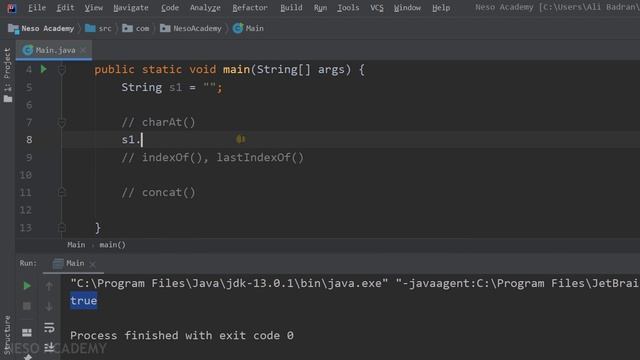Click the indexOf(), lastIndexOf() comment

(x=213, y=158)
